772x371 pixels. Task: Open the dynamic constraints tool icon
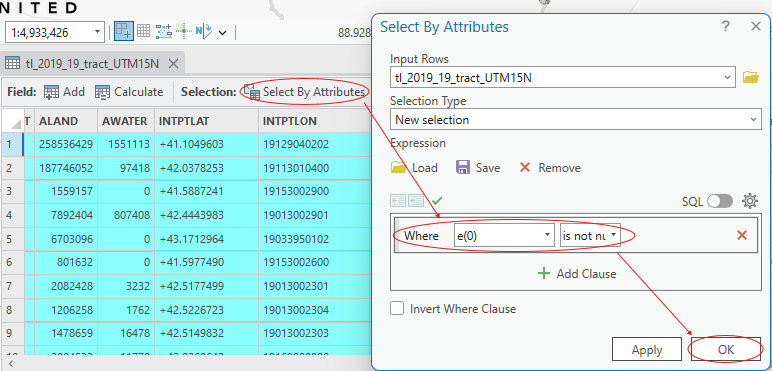tap(163, 32)
